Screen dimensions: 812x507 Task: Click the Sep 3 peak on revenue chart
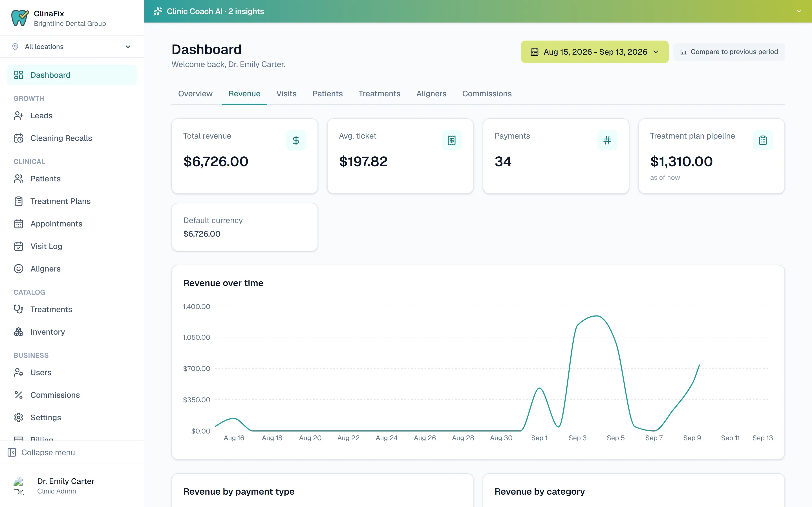[596, 316]
